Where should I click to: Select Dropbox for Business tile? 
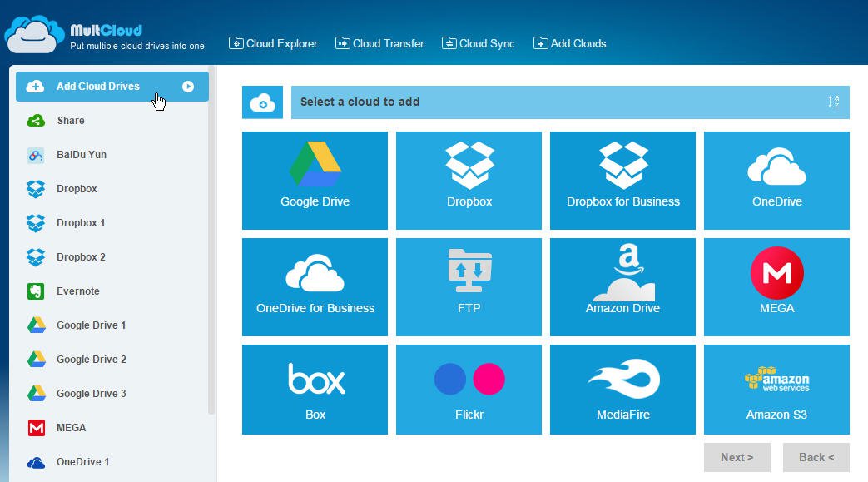[x=622, y=181]
